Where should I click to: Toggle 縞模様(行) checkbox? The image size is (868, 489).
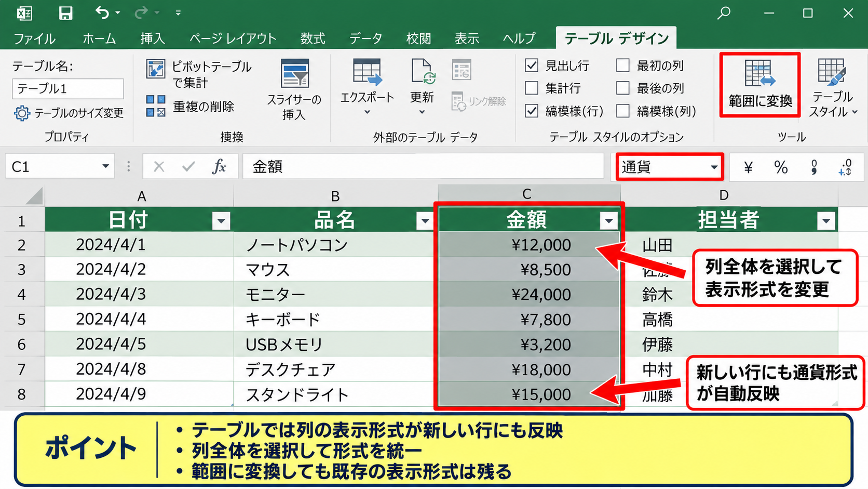click(532, 111)
